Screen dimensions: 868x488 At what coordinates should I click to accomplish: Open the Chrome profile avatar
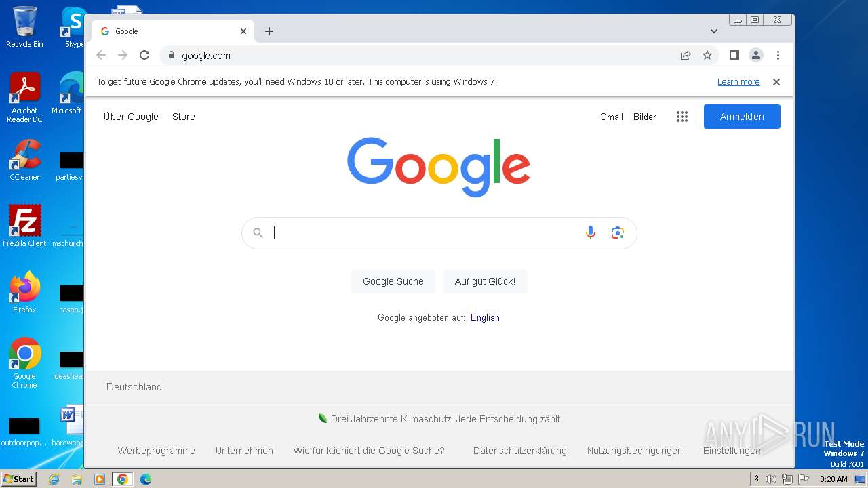pyautogui.click(x=756, y=55)
